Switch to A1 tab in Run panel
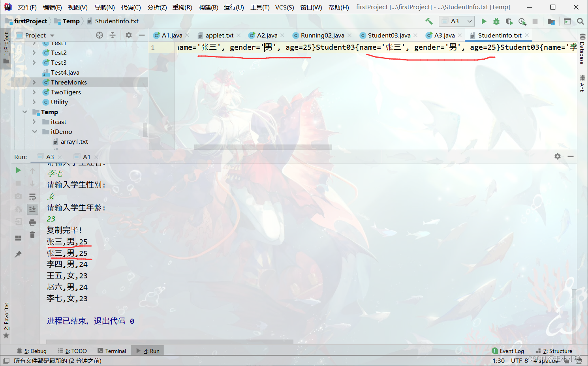The height and width of the screenshot is (366, 588). [x=86, y=157]
